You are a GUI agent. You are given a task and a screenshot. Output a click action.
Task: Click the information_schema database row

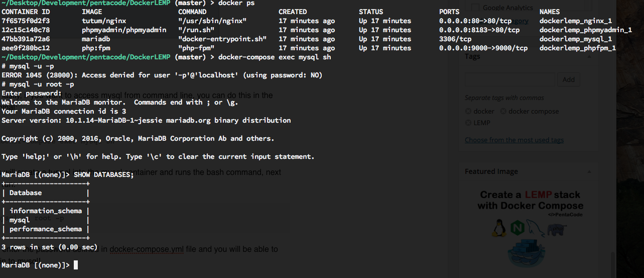tap(46, 211)
